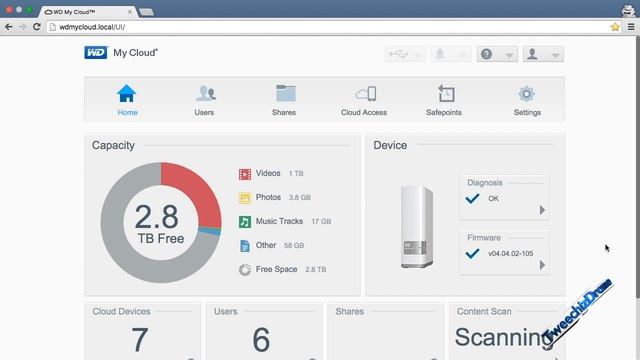Click the browser forward arrow
Viewport: 640px width, 360px height.
click(x=22, y=27)
